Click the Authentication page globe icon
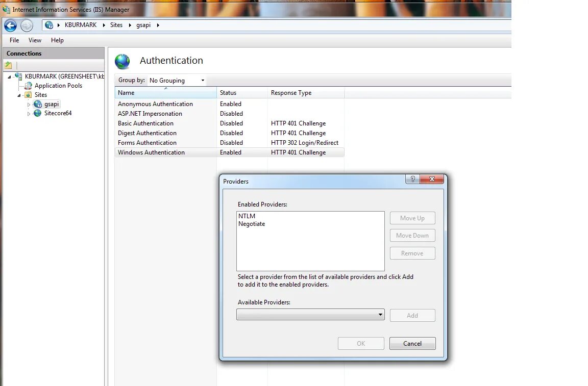The width and height of the screenshot is (588, 386). pos(122,62)
